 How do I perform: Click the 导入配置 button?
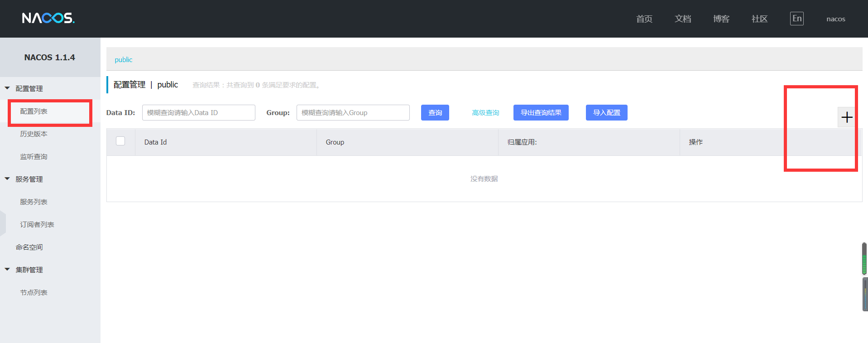(x=607, y=113)
